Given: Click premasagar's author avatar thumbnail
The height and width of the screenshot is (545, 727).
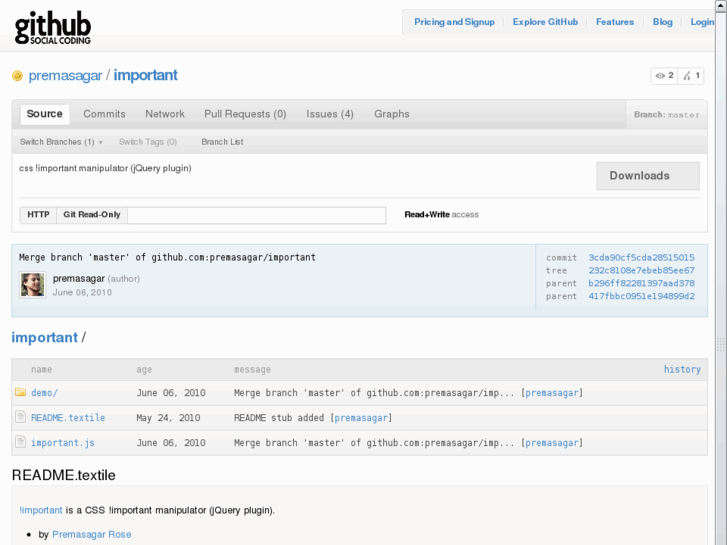Looking at the screenshot, I should click(x=33, y=285).
